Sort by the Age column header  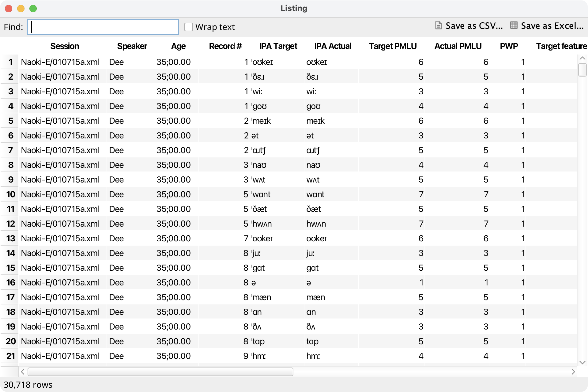point(178,46)
